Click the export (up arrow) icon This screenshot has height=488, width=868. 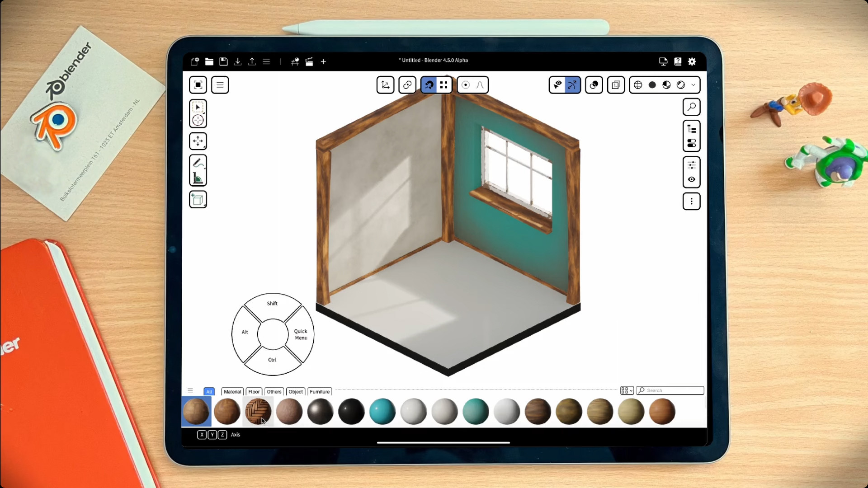pyautogui.click(x=252, y=61)
